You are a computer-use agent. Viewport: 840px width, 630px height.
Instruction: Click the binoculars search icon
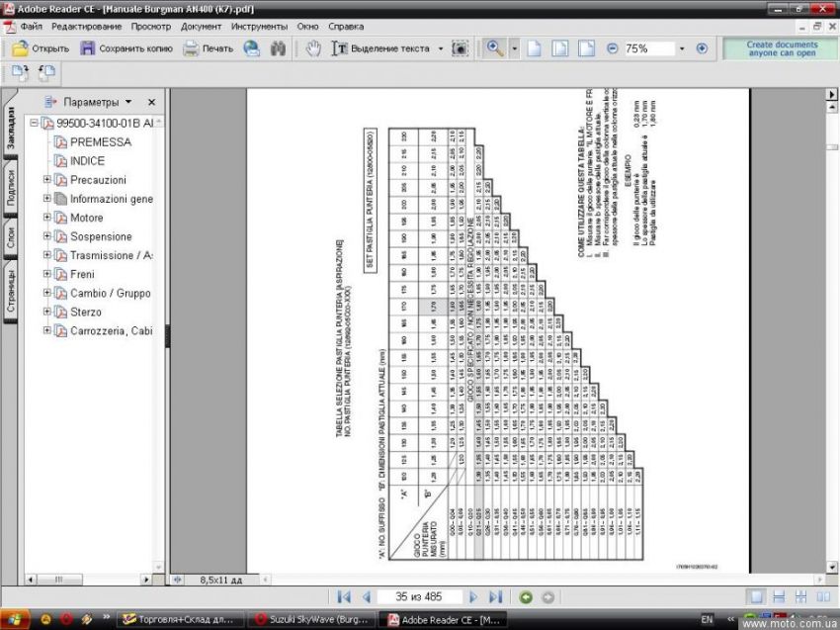pos(278,47)
